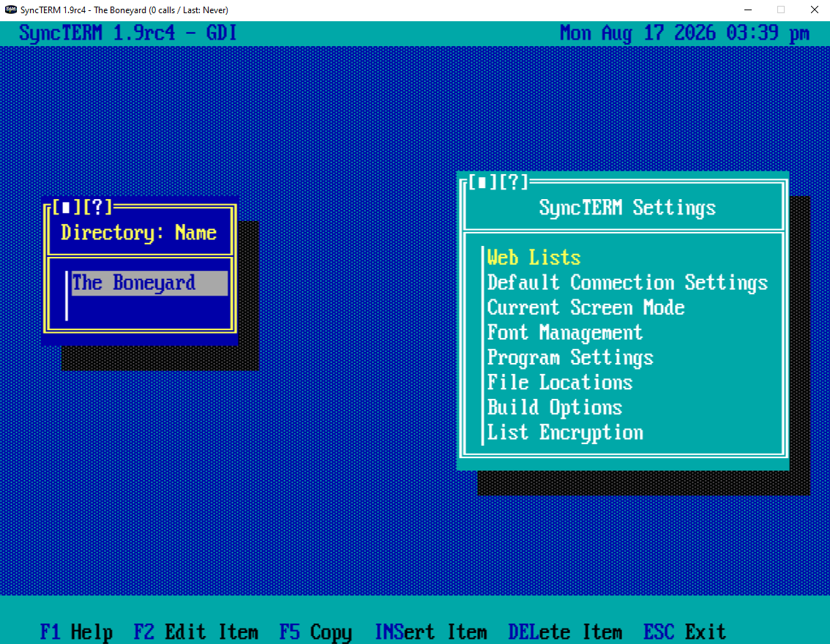Click ESC Exit in the bottom bar
830x644 pixels.
coord(684,632)
